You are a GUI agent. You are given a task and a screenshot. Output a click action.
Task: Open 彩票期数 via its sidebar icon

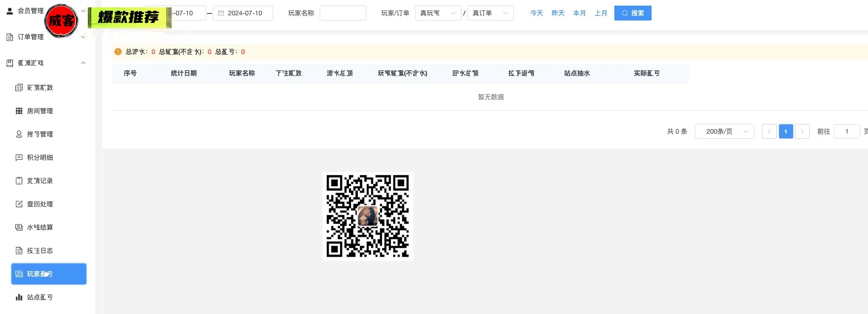tap(19, 88)
